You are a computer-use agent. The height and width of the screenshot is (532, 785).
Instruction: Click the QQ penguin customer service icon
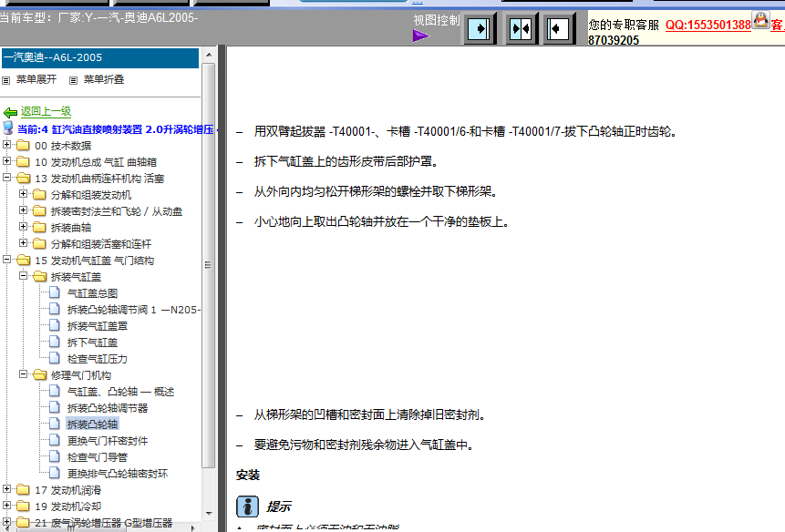pyautogui.click(x=760, y=21)
